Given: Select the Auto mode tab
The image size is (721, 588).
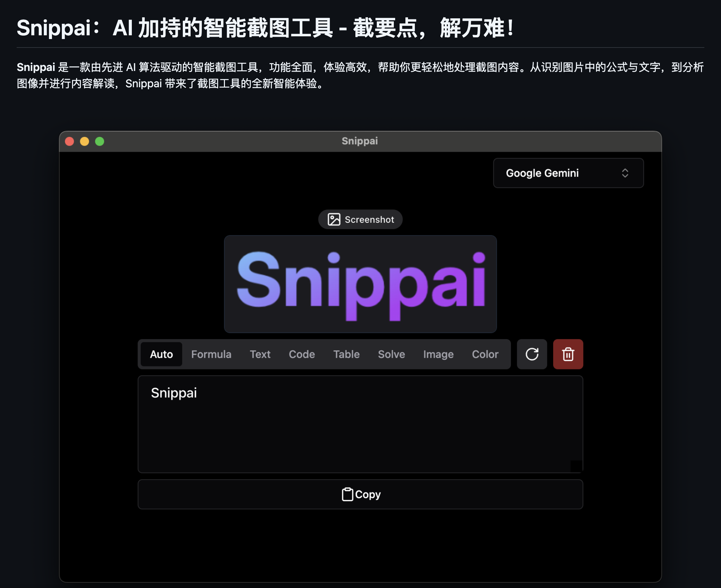Looking at the screenshot, I should pos(161,354).
